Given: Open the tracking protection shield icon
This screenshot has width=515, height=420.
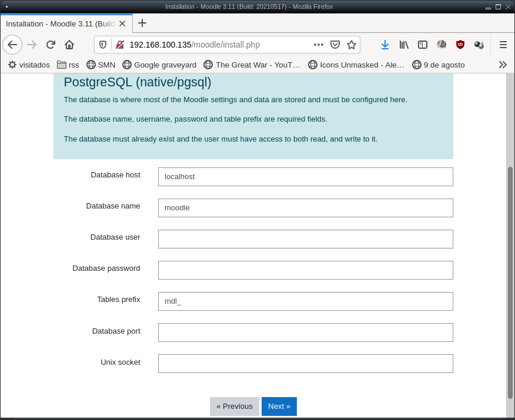Looking at the screenshot, I should pos(103,45).
